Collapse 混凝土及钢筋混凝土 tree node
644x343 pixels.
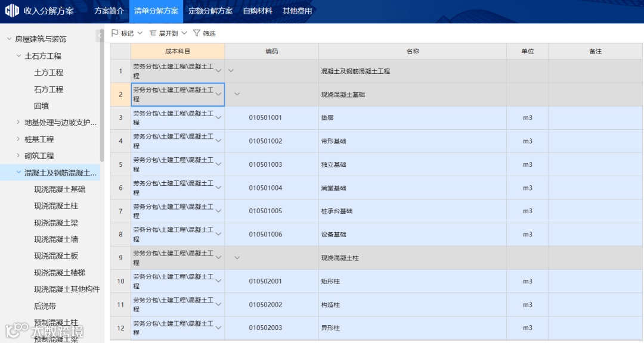18,172
